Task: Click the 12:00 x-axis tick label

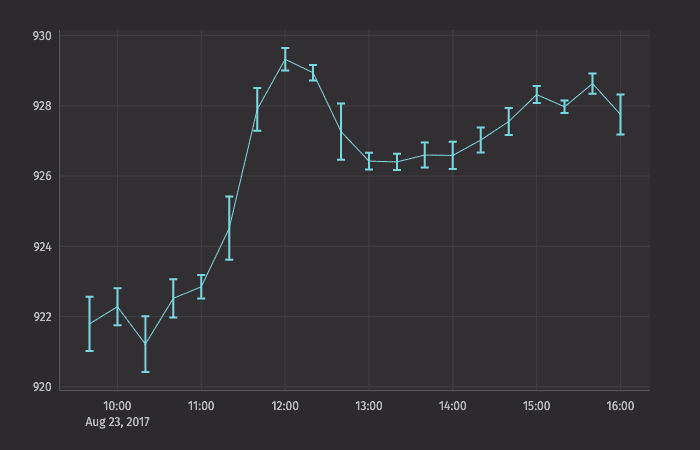Action: pyautogui.click(x=285, y=406)
